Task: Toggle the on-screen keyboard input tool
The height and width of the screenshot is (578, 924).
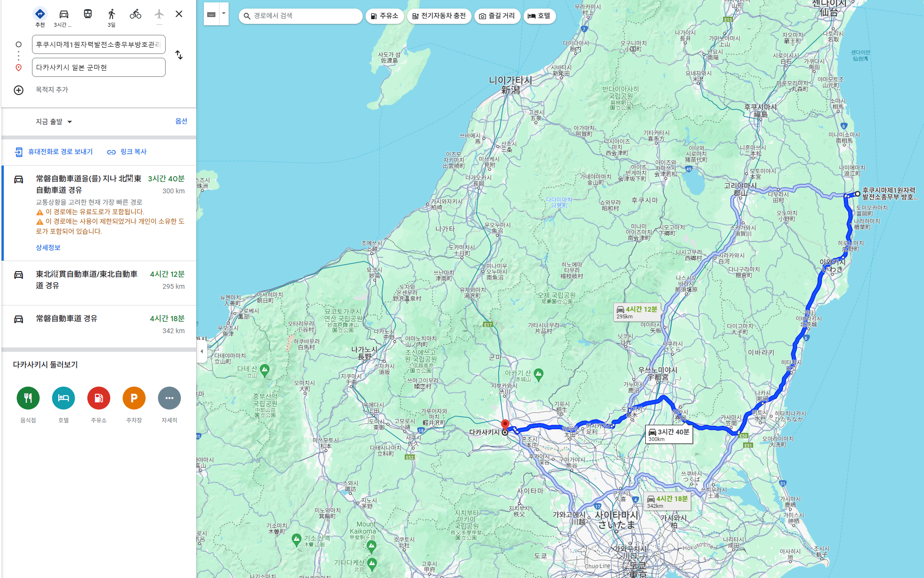Action: point(211,14)
